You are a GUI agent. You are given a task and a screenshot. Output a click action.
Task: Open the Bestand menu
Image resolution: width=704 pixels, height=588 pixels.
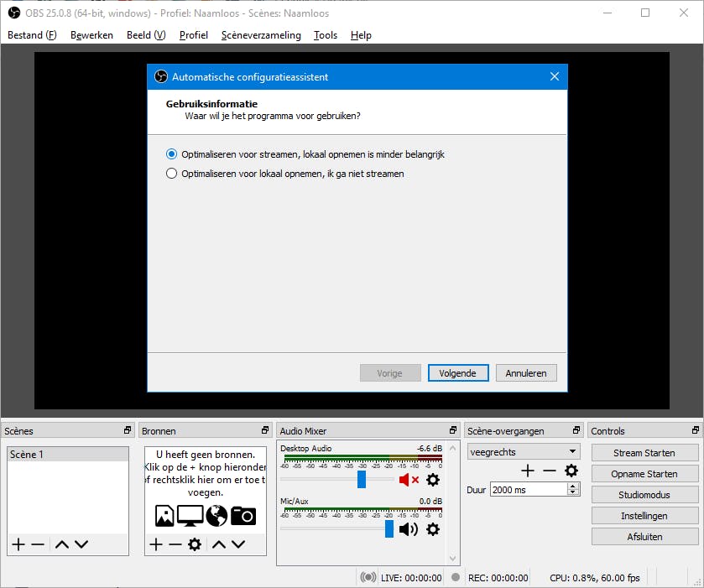[x=33, y=35]
